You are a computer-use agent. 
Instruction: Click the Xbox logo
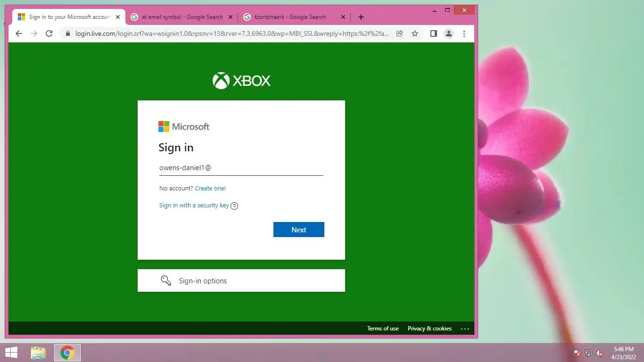[x=241, y=81]
